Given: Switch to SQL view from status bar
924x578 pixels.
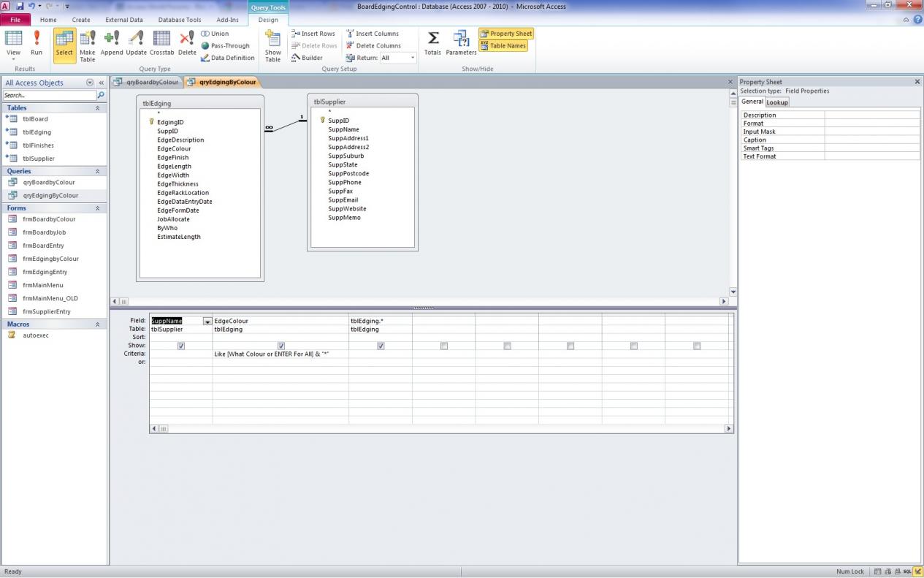Looking at the screenshot, I should pyautogui.click(x=906, y=571).
